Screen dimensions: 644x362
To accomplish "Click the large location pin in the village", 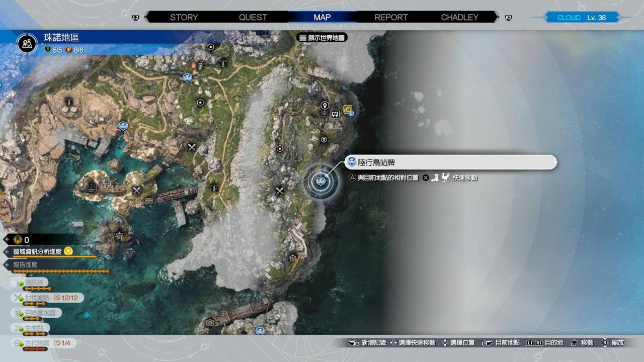I will coord(325,106).
